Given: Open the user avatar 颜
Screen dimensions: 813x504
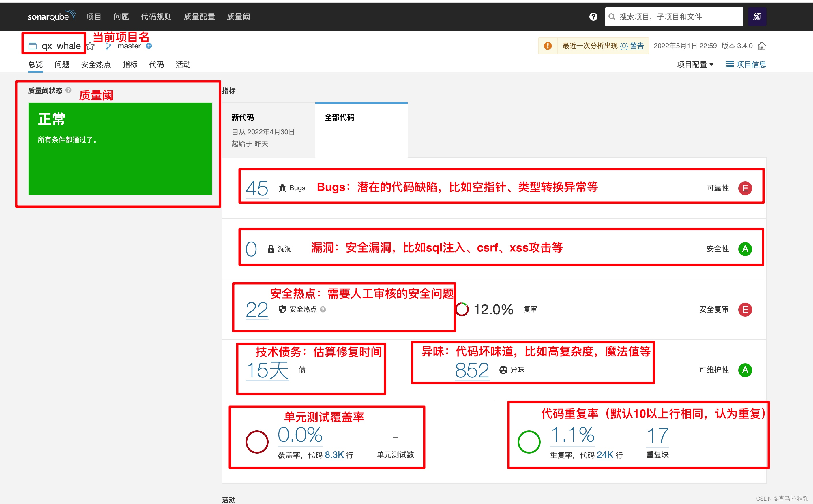Looking at the screenshot, I should [757, 17].
